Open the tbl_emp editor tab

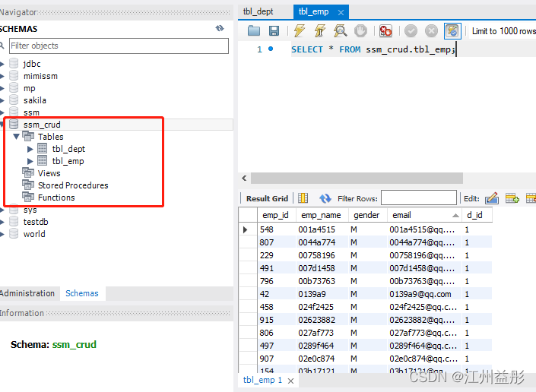(x=313, y=11)
